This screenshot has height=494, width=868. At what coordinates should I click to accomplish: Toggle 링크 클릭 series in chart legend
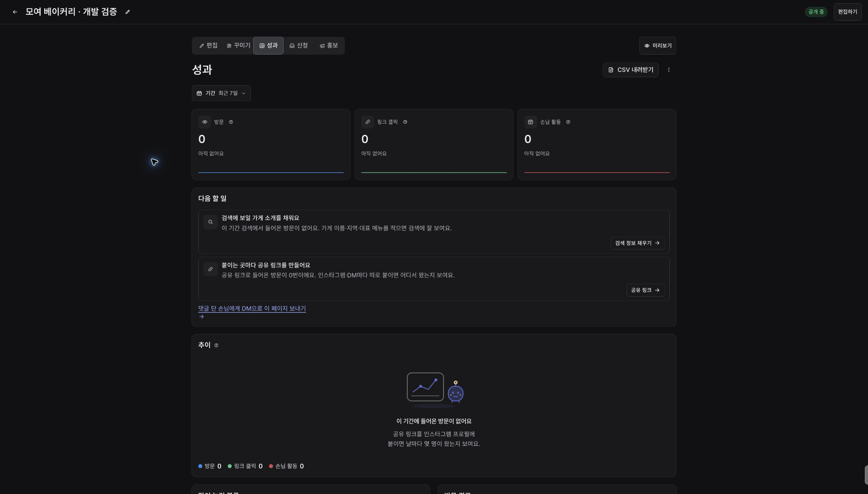[245, 466]
